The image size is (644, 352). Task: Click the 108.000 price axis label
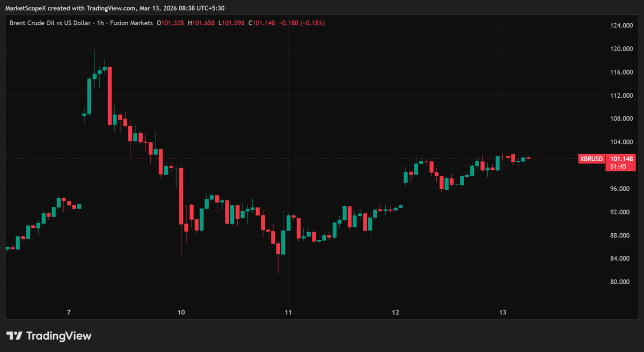pyautogui.click(x=622, y=119)
